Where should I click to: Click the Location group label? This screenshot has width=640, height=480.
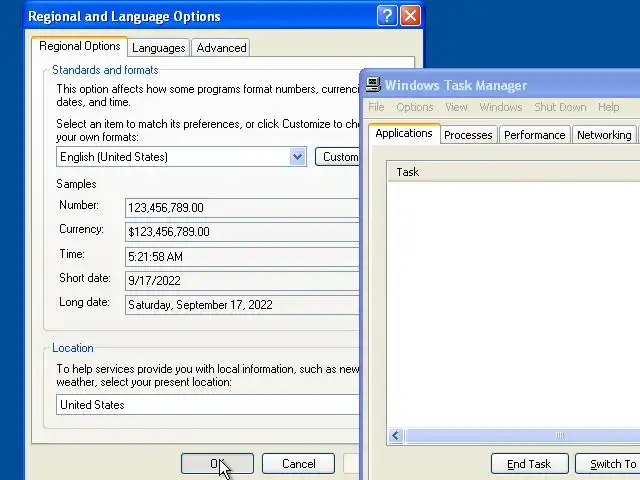click(73, 348)
